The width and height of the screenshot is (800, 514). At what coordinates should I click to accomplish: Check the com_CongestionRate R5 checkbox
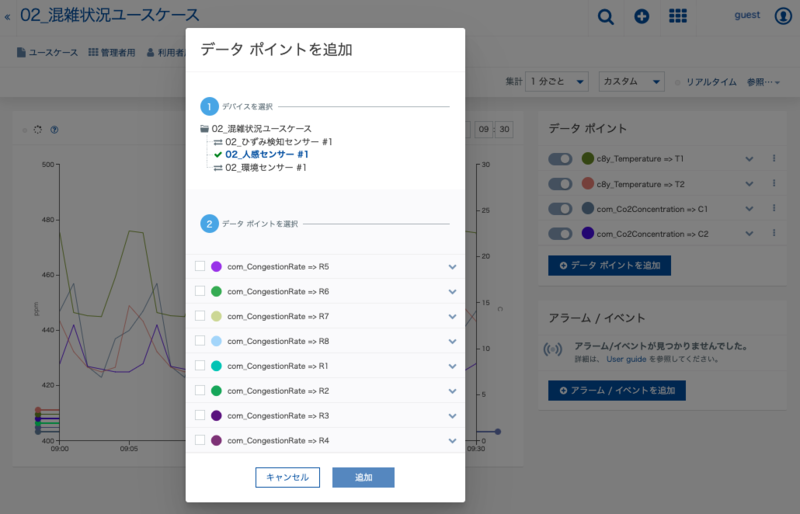pyautogui.click(x=200, y=266)
